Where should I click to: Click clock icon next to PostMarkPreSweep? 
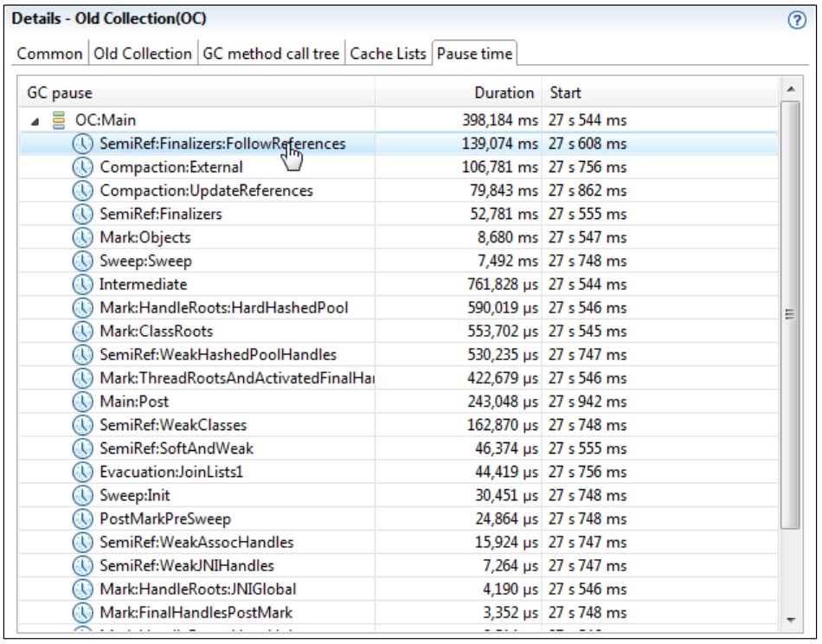[82, 518]
